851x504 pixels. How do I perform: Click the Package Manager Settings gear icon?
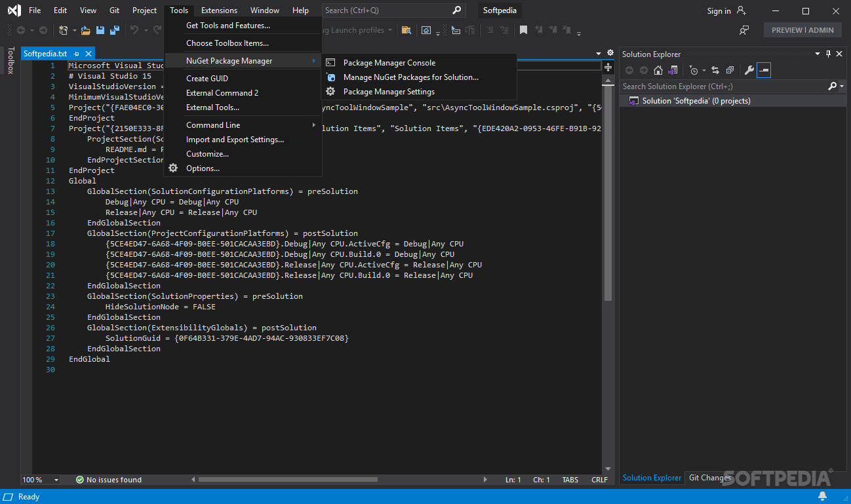(x=330, y=92)
